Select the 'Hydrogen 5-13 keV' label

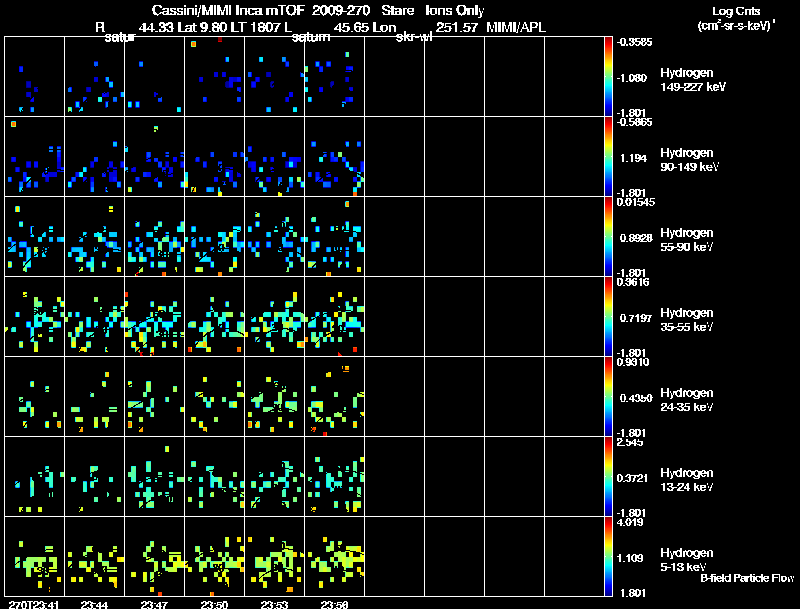(x=687, y=560)
